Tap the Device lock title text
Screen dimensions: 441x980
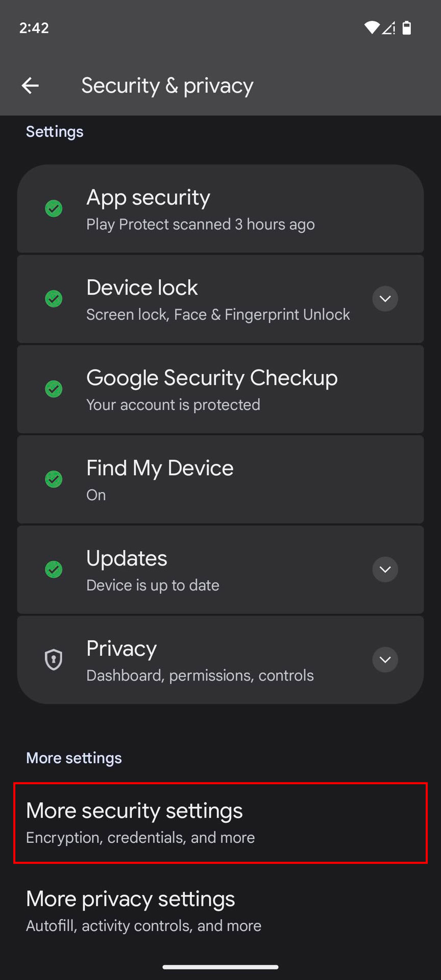(x=142, y=288)
